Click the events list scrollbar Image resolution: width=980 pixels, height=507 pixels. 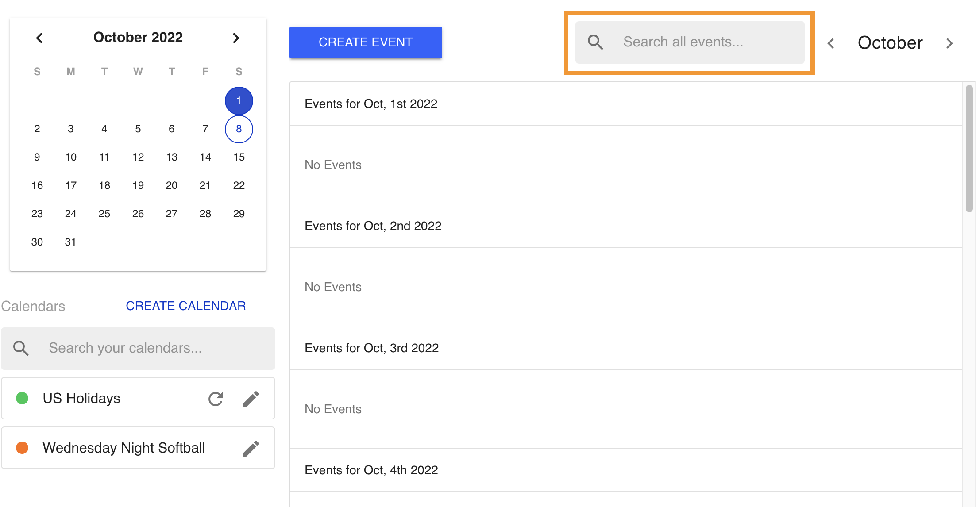pyautogui.click(x=969, y=149)
